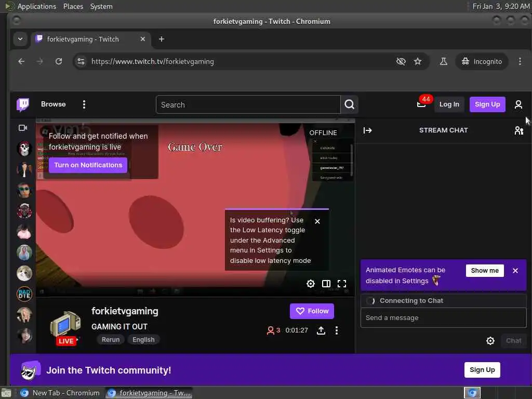Open the Chrome Labs flask icon
Image resolution: width=532 pixels, height=399 pixels.
[444, 61]
